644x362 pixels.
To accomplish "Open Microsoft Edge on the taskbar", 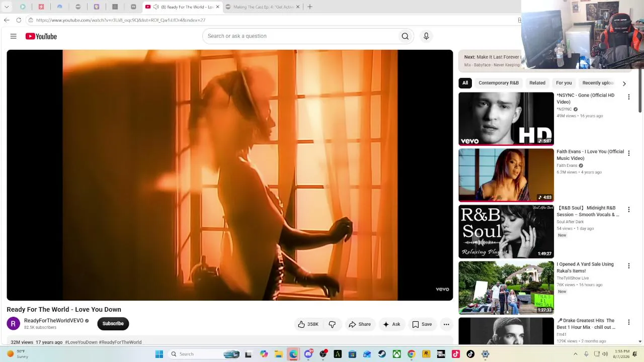I will point(293,354).
